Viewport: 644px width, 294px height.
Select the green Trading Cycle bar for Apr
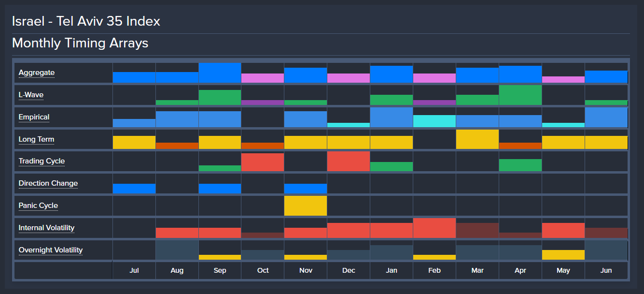pos(520,165)
